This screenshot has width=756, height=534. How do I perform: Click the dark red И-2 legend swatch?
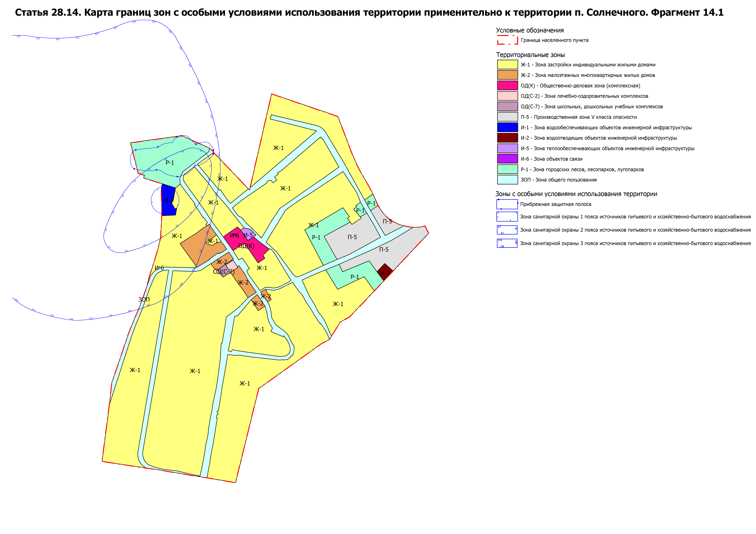coord(507,138)
